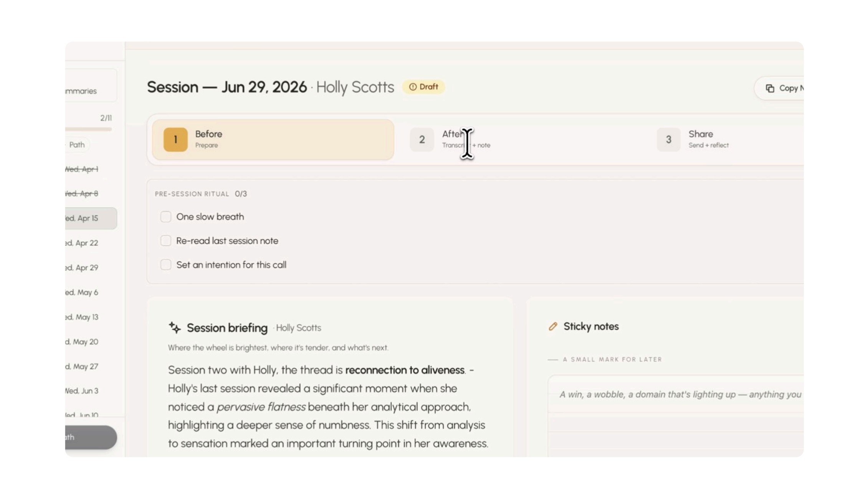Click the gray button at sidebar bottom

pyautogui.click(x=91, y=437)
